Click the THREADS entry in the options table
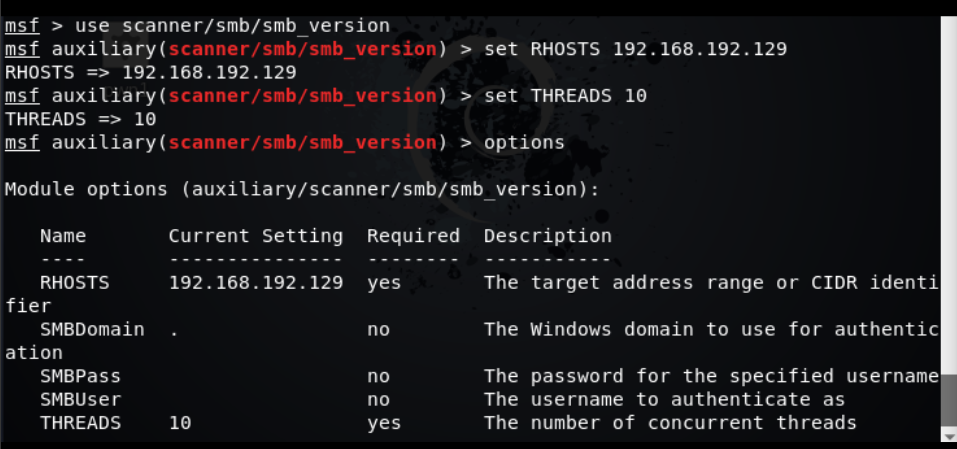The image size is (957, 449). point(81,423)
